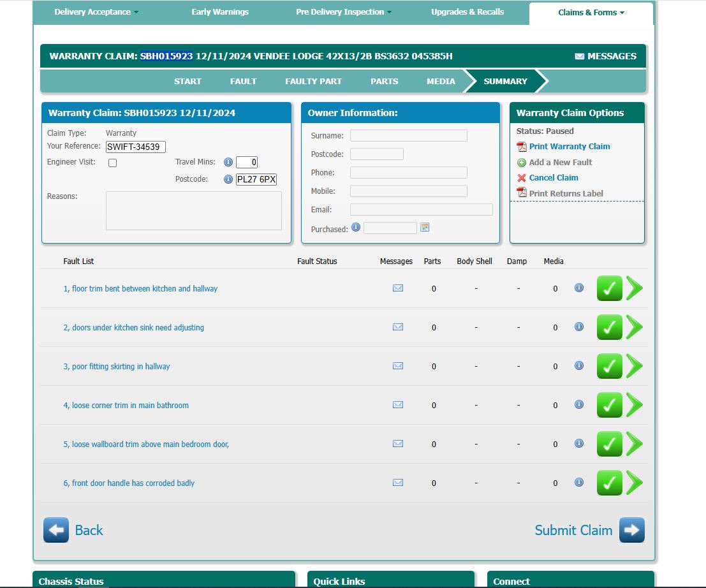The height and width of the screenshot is (588, 706).
Task: Click the Your Reference field SWIFT-34539
Action: coord(136,147)
